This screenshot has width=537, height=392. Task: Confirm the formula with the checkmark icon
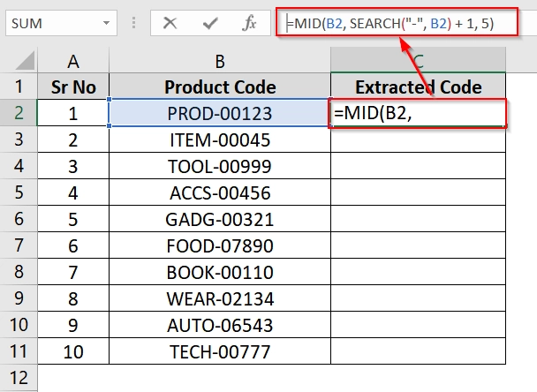click(210, 23)
